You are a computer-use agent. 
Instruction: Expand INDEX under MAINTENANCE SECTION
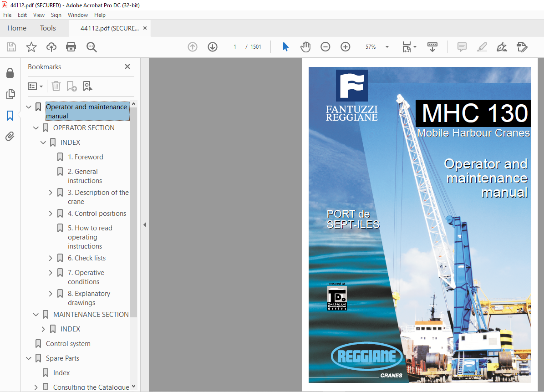pos(43,329)
